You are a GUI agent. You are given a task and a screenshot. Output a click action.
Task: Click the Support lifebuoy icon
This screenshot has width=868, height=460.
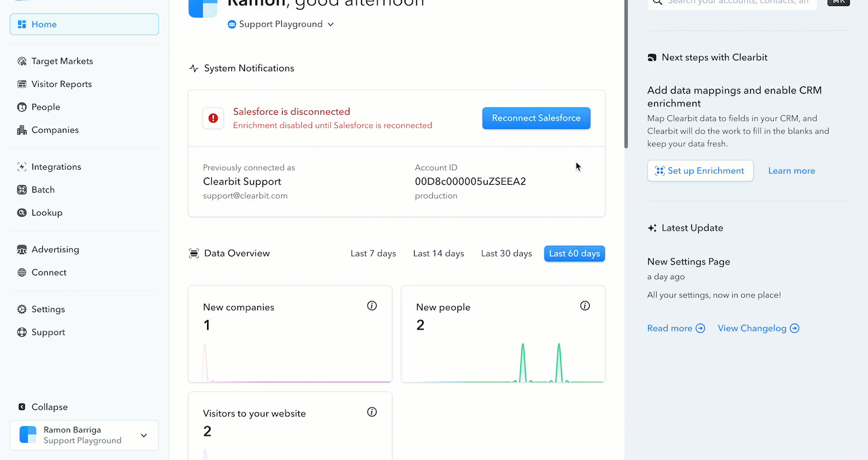pos(22,332)
